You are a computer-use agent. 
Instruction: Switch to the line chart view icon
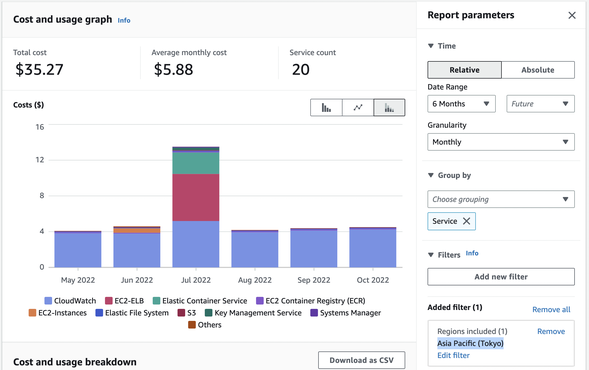click(x=358, y=108)
